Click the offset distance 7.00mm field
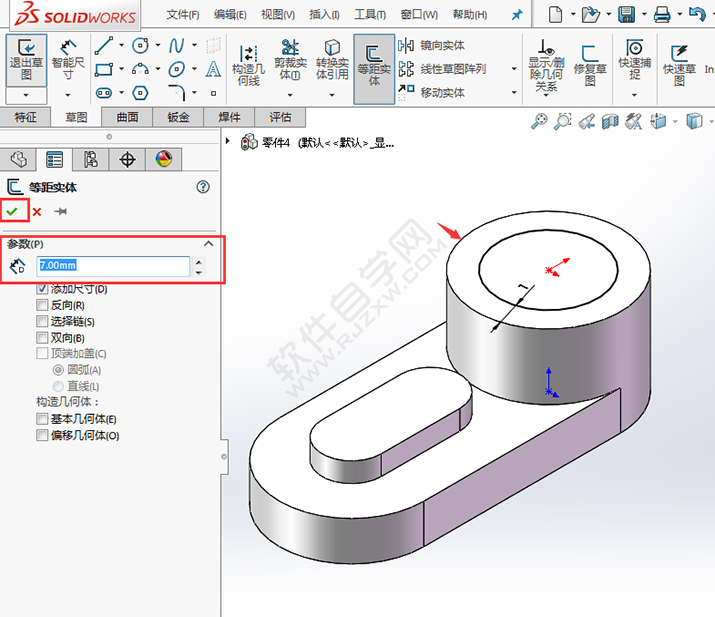Viewport: 715px width, 617px height. [x=113, y=266]
